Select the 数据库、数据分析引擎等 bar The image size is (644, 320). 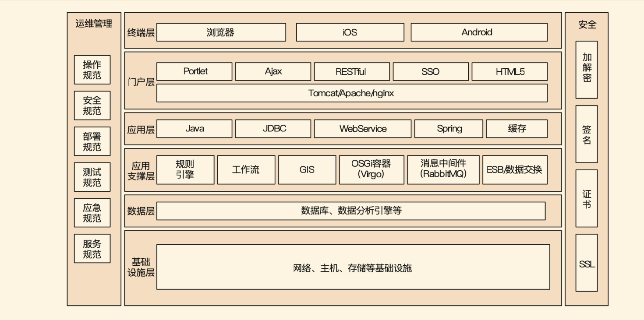(350, 211)
